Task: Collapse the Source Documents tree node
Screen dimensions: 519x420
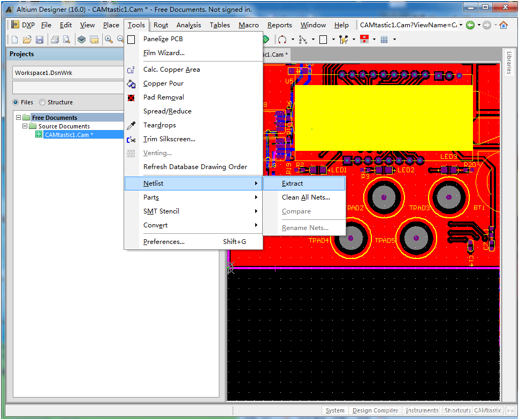Action: [25, 126]
